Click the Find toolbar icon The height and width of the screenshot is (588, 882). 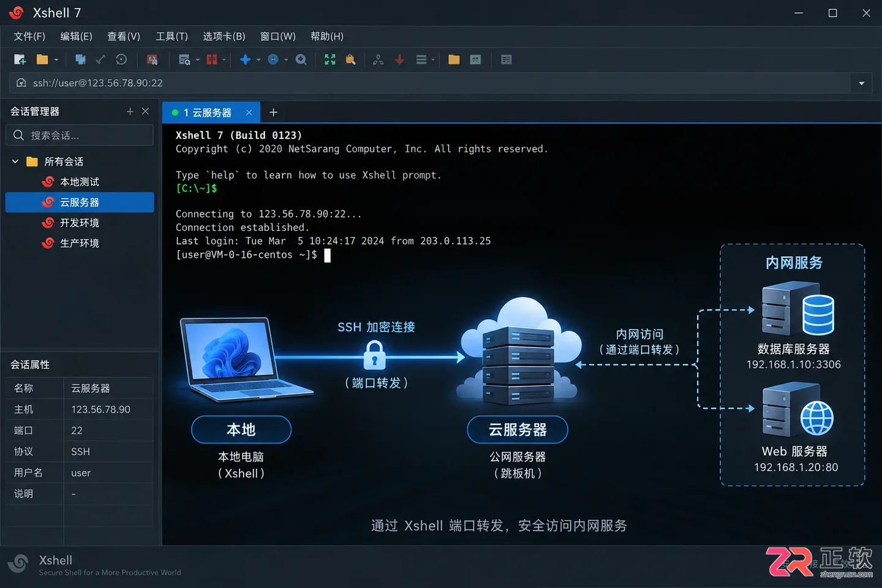tap(184, 59)
